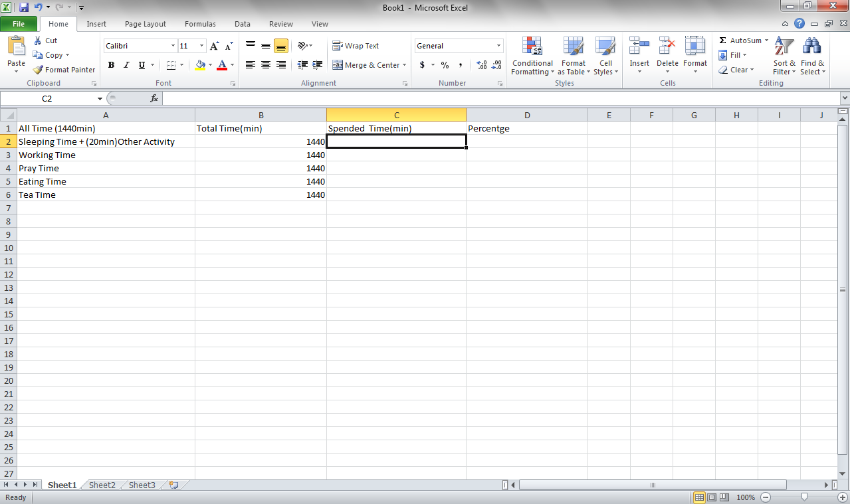Image resolution: width=850 pixels, height=504 pixels.
Task: Switch to Sheet2
Action: pyautogui.click(x=101, y=485)
